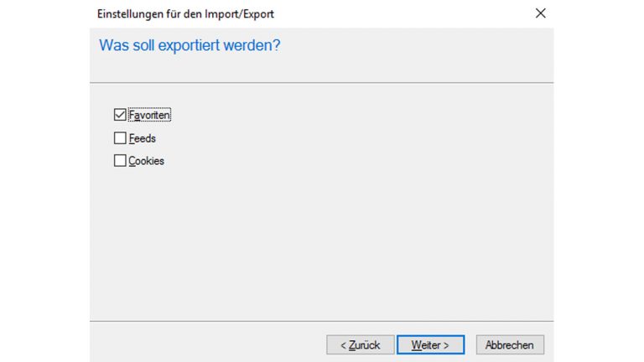644x362 pixels.
Task: Go back with the Zurück button
Action: tap(360, 344)
